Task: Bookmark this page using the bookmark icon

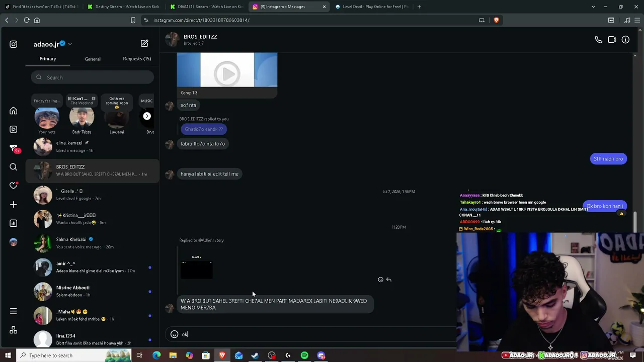Action: [x=133, y=20]
